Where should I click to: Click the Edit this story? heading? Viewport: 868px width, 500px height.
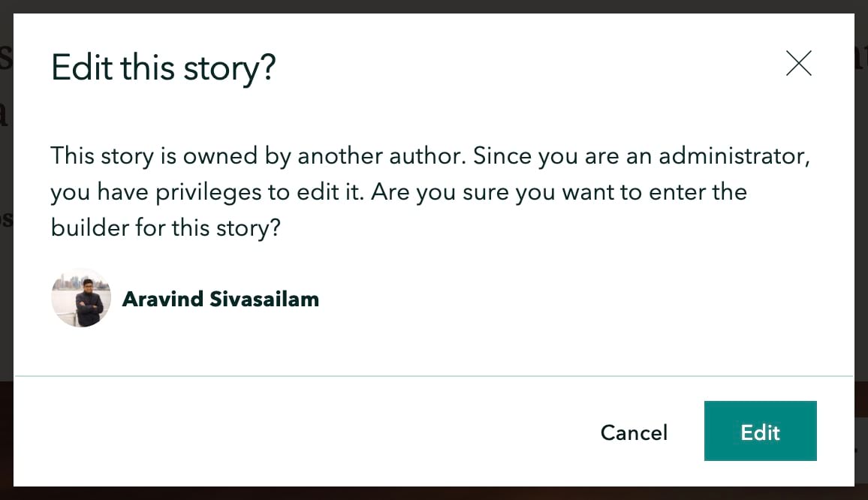164,68
